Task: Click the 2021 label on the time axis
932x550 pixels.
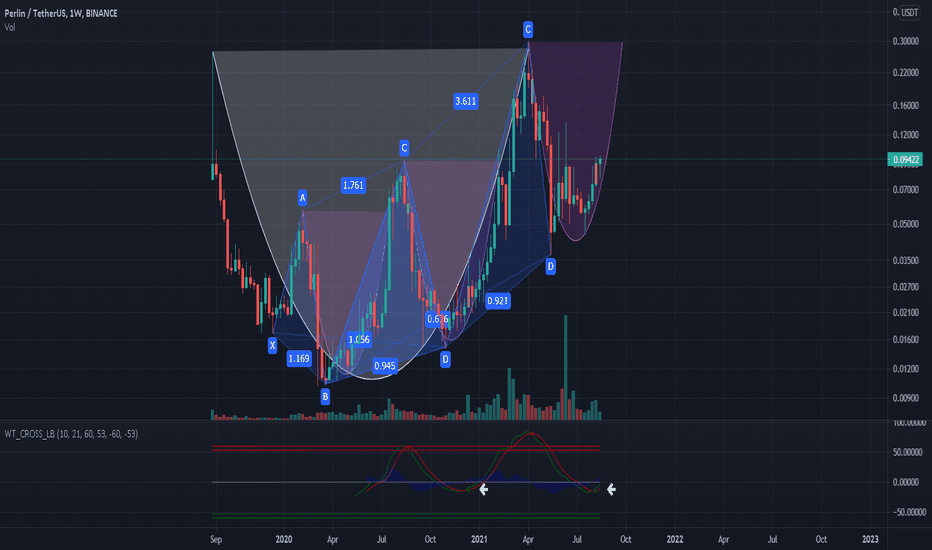Action: [x=479, y=539]
